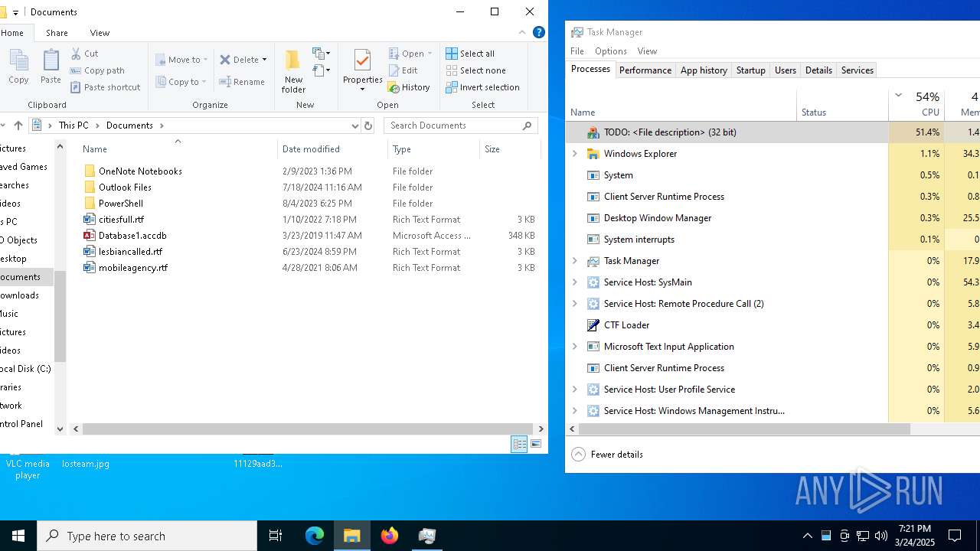Collapse Task Manager with Fewer details
The width and height of the screenshot is (980, 551).
point(608,455)
